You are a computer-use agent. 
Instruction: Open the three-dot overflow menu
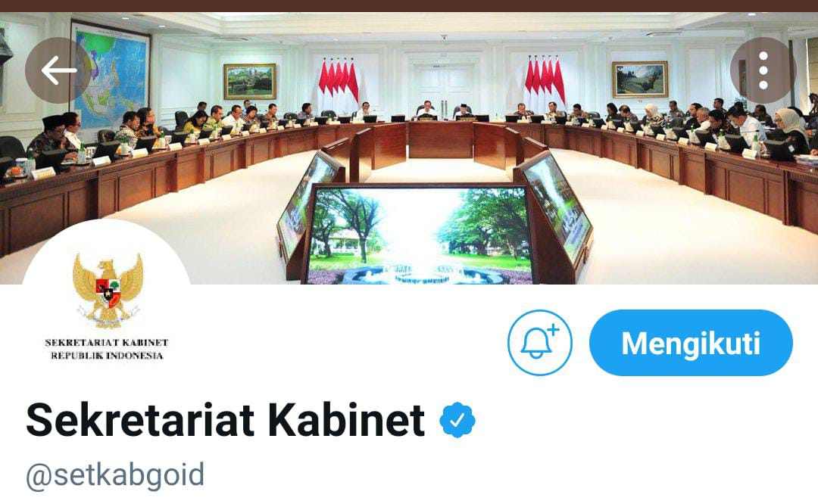coord(763,70)
